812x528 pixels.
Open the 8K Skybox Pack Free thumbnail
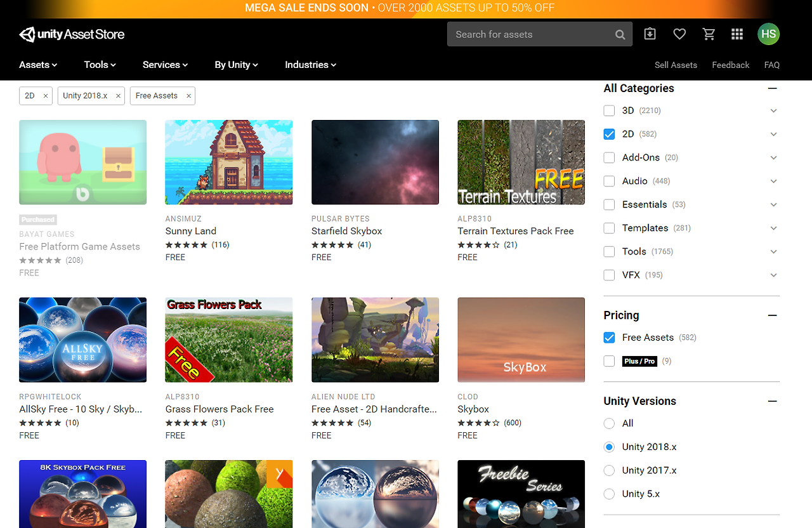(82, 494)
